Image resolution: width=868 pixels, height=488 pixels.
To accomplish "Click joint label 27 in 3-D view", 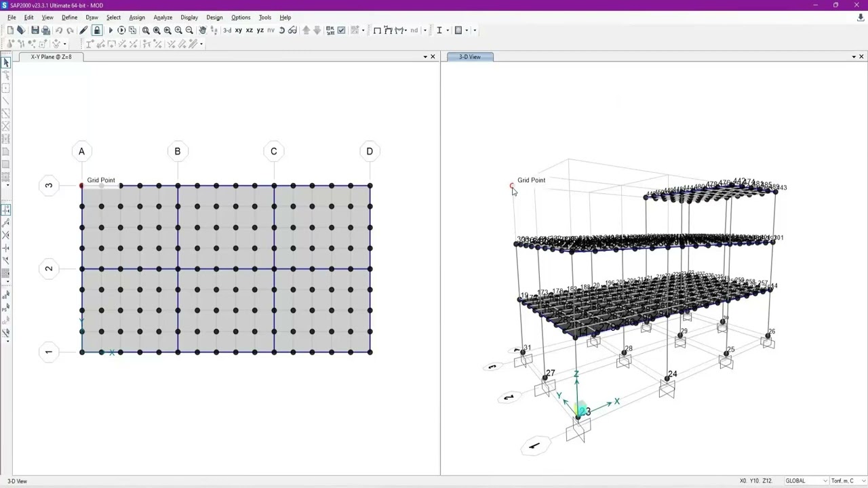I will click(550, 373).
